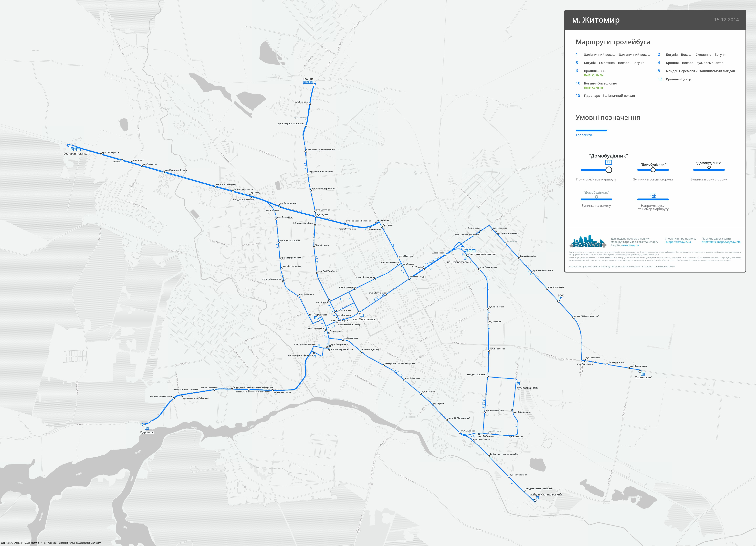Click route 10 badge at Хімволокно

pos(643,374)
